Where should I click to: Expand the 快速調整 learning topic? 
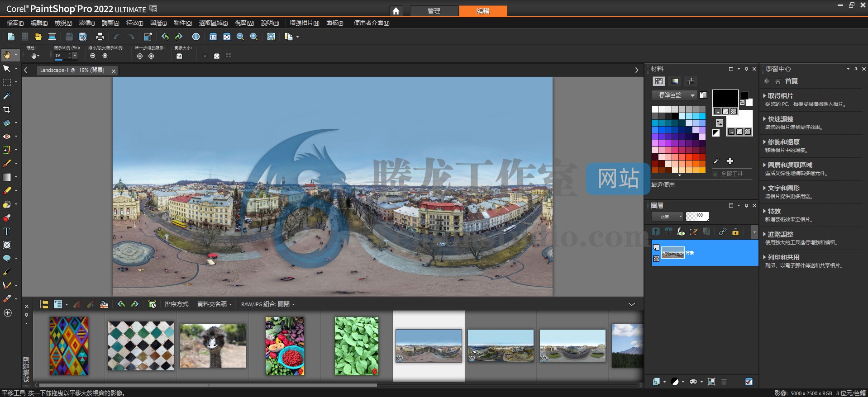tap(780, 119)
